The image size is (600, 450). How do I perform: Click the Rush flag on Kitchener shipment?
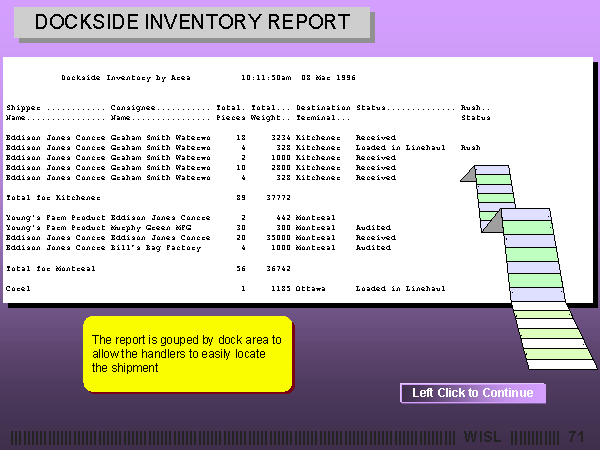(x=470, y=147)
